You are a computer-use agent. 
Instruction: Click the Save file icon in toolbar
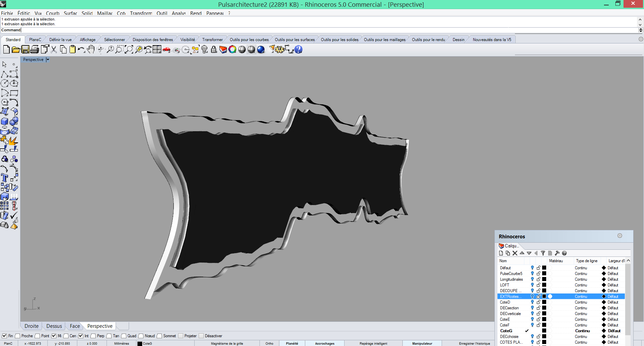click(25, 50)
